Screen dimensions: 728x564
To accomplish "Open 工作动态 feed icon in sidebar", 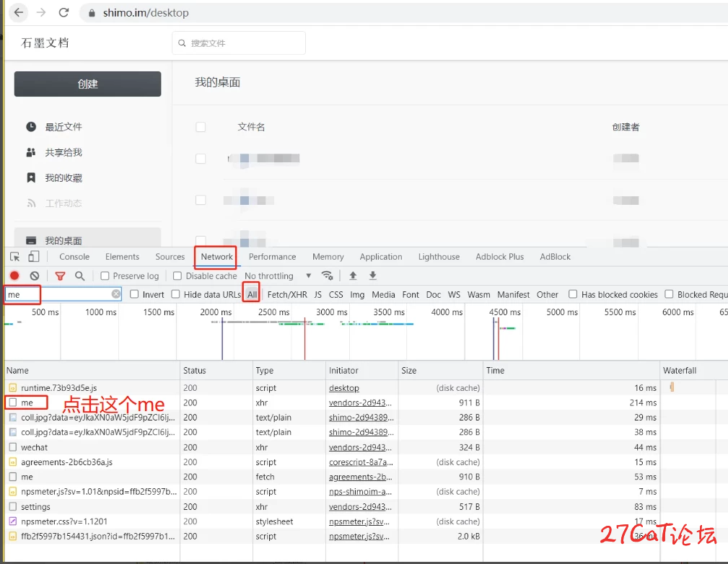I will tap(31, 203).
